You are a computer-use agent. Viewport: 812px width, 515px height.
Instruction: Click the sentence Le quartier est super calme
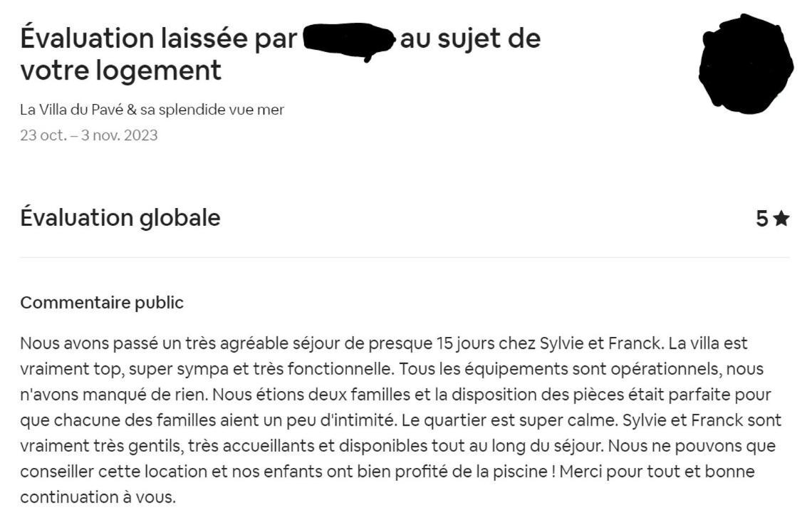(509, 420)
